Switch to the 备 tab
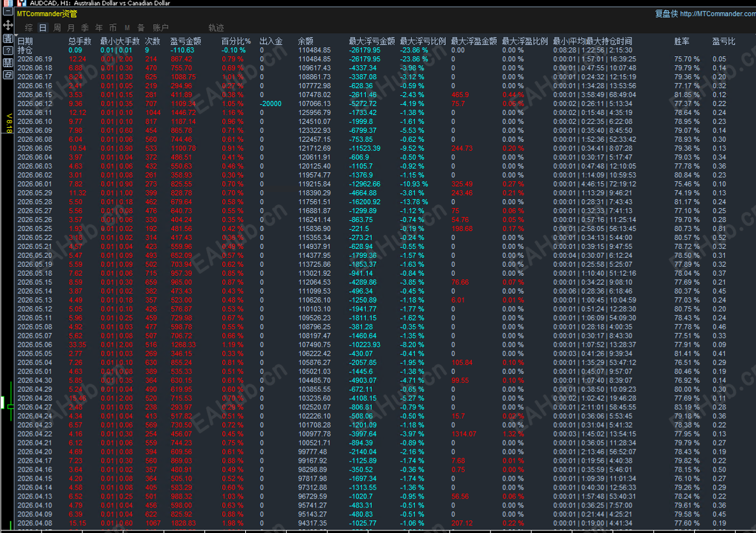Image resolution: width=756 pixels, height=533 pixels. (x=140, y=28)
